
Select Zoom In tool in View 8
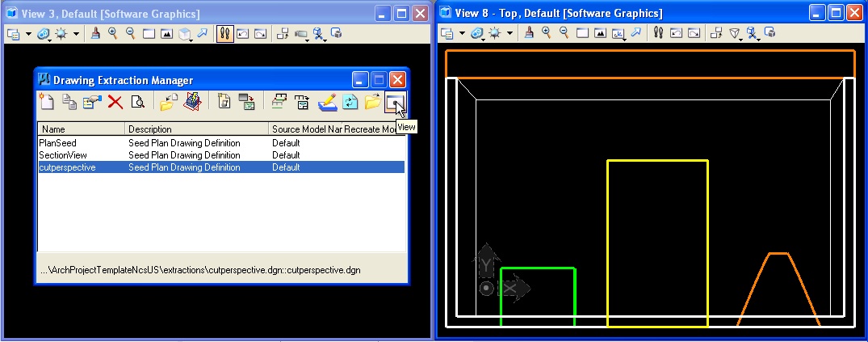click(x=547, y=32)
